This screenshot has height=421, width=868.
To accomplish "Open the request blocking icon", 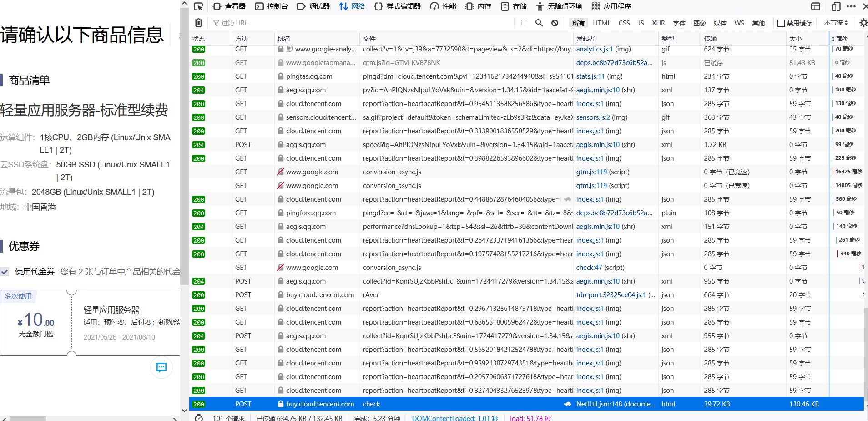I will pyautogui.click(x=555, y=23).
